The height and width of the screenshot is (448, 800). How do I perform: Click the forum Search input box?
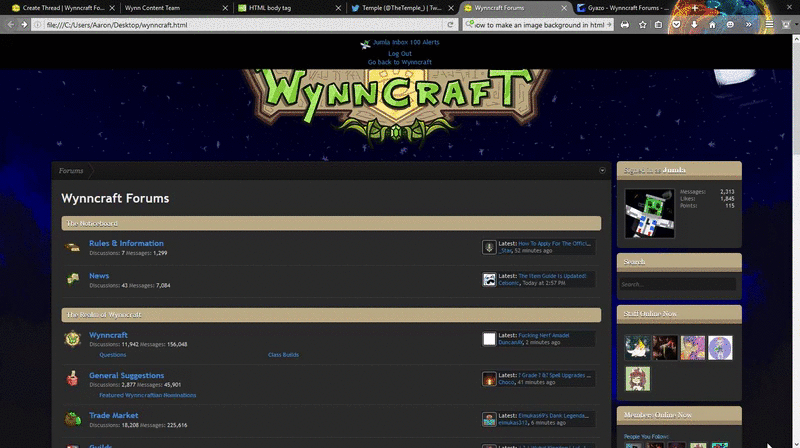coord(678,284)
